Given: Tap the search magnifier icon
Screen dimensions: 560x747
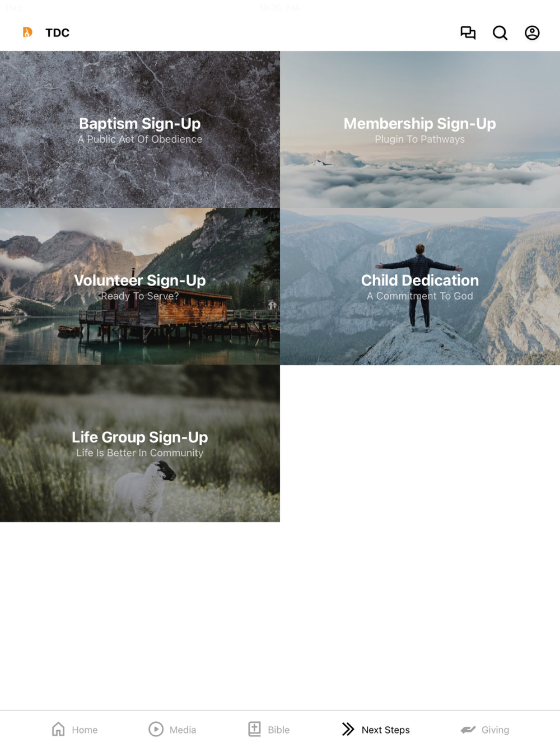Looking at the screenshot, I should coord(500,33).
